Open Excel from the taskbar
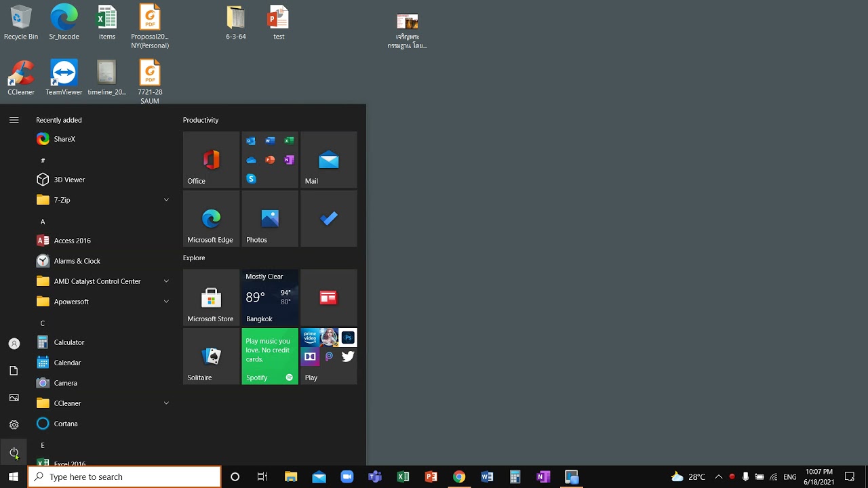 pyautogui.click(x=403, y=477)
